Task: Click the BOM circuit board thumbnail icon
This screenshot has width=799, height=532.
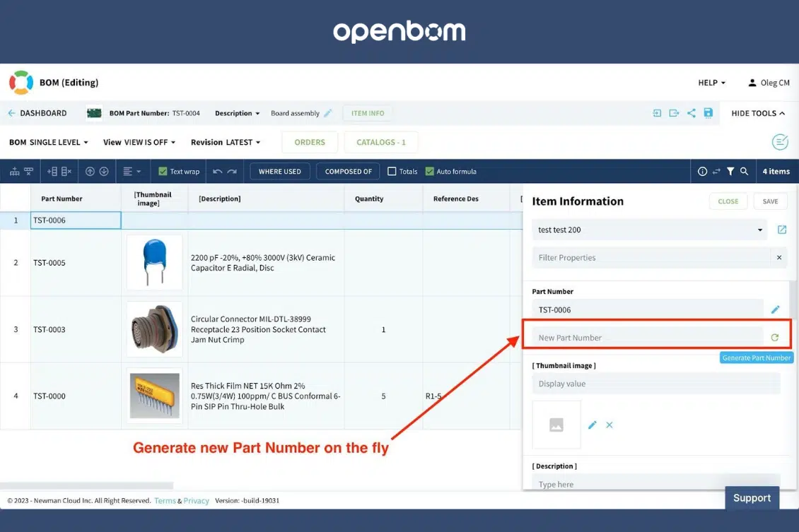Action: [94, 113]
